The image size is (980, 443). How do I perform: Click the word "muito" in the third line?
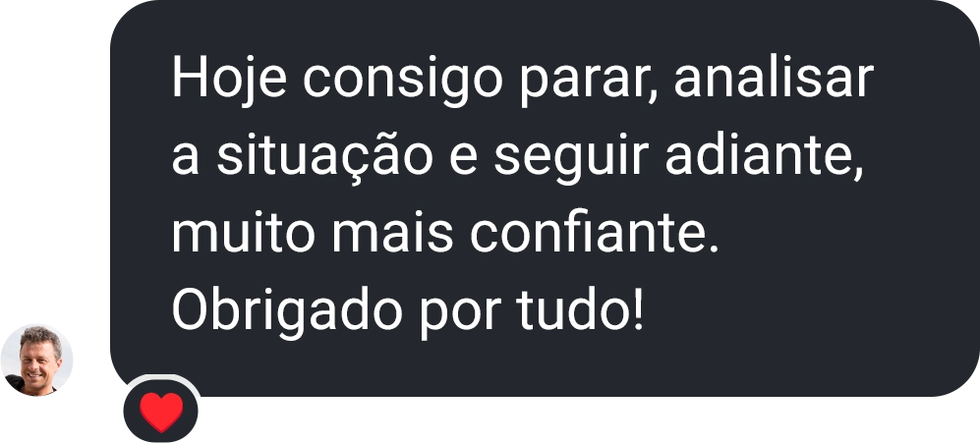pos(243,233)
